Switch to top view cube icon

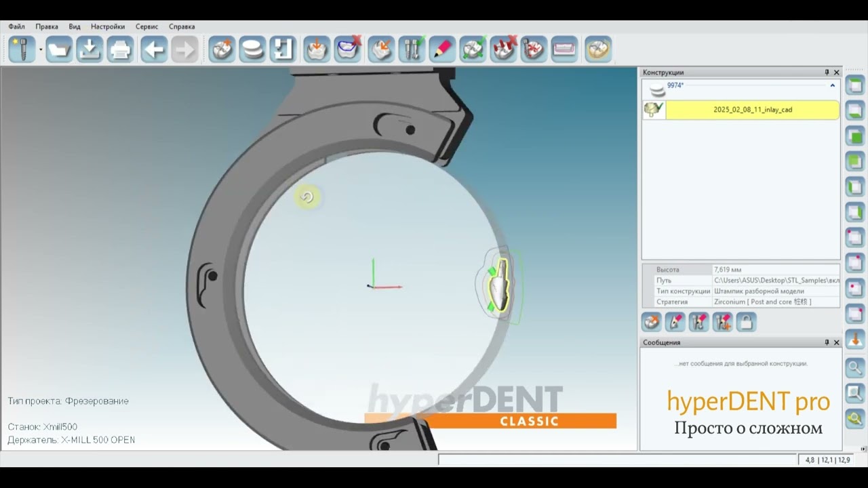855,85
